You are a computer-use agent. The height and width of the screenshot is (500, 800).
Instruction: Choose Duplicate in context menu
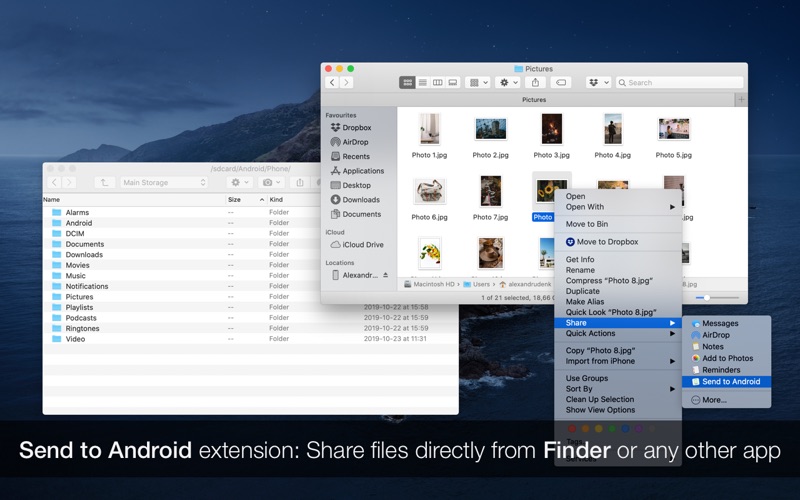pyautogui.click(x=618, y=291)
